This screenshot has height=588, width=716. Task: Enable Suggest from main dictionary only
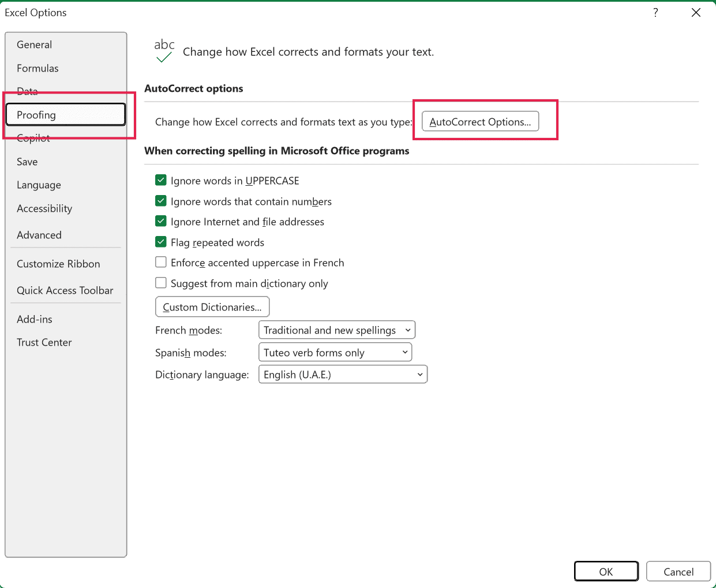161,283
